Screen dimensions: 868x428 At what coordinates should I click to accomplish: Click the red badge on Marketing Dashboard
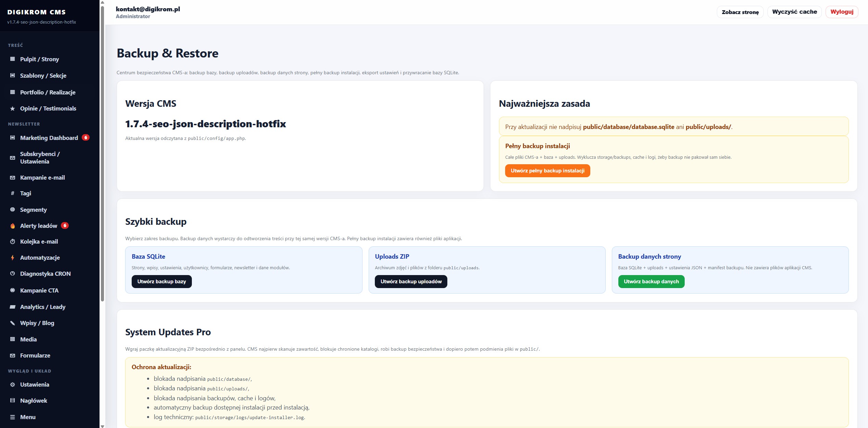click(86, 138)
